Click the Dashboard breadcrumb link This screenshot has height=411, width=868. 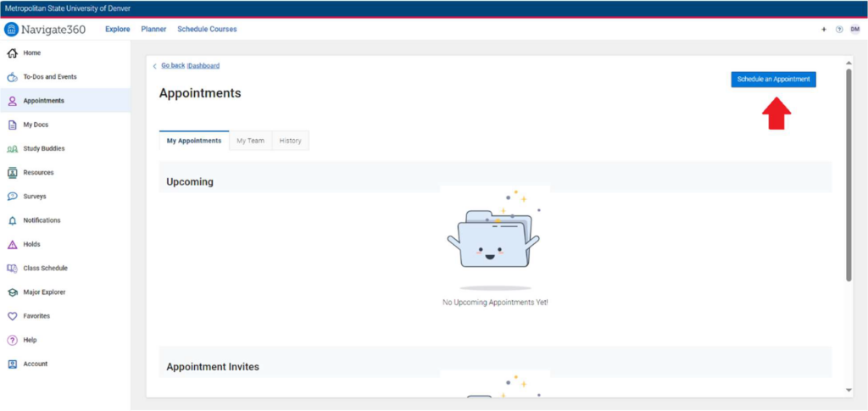point(203,65)
